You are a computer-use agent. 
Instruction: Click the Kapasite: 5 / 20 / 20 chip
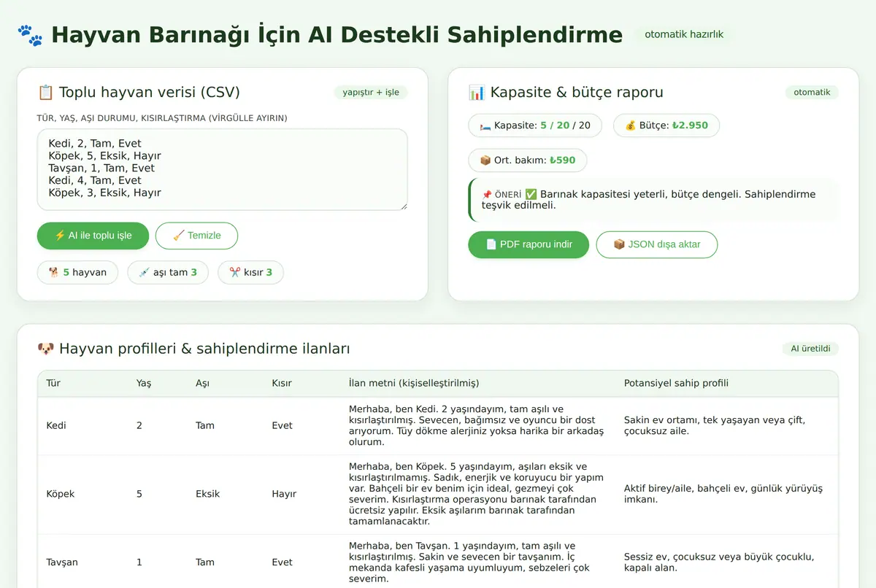[x=535, y=125]
